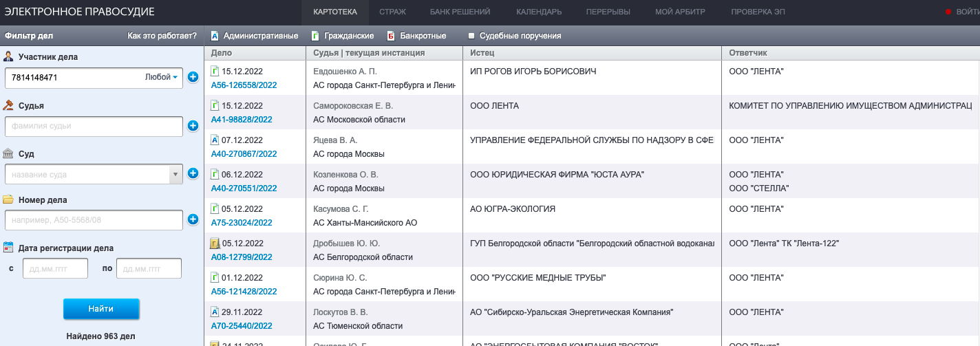Open case A08-12799/2022
Image resolution: width=980 pixels, height=346 pixels.
242,257
